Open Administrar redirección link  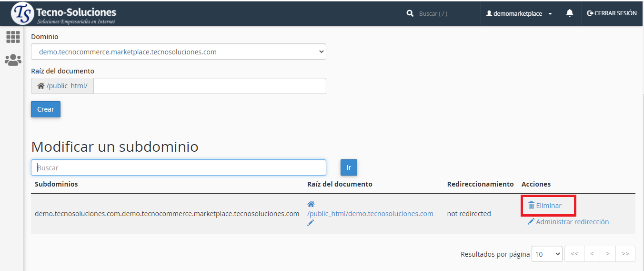point(572,222)
